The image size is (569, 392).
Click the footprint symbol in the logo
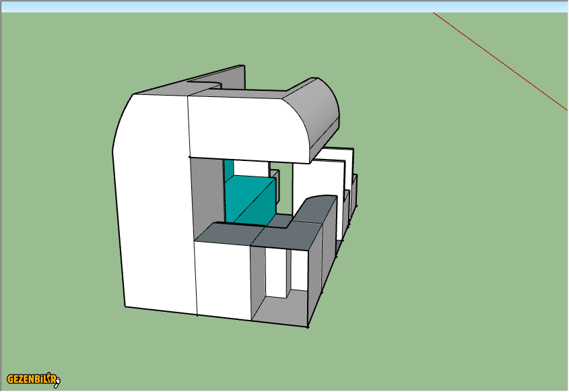tap(56, 381)
